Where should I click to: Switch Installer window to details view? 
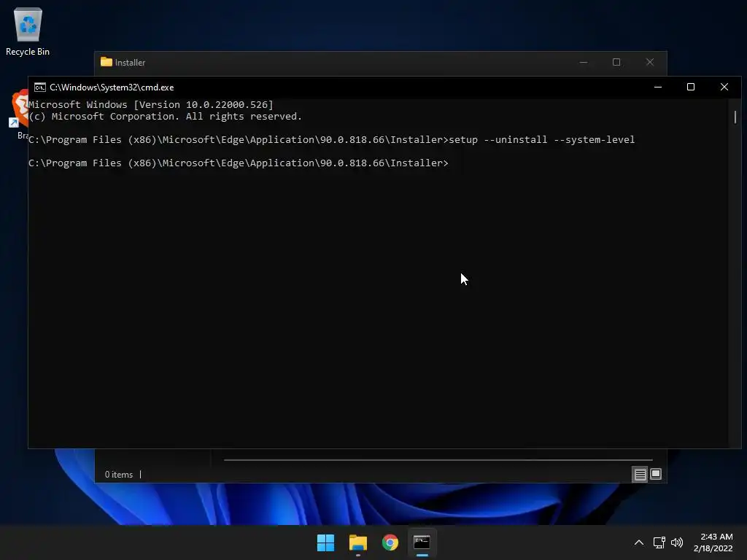640,474
